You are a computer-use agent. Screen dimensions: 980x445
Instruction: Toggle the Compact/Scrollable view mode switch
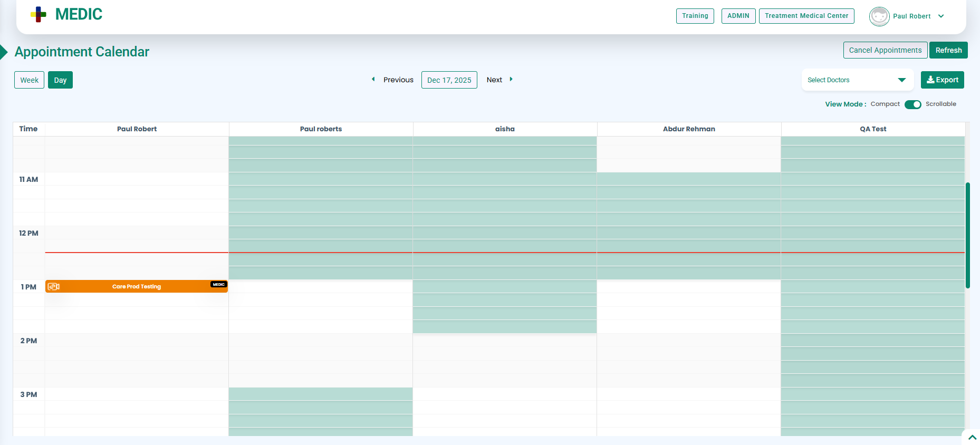[x=912, y=104]
